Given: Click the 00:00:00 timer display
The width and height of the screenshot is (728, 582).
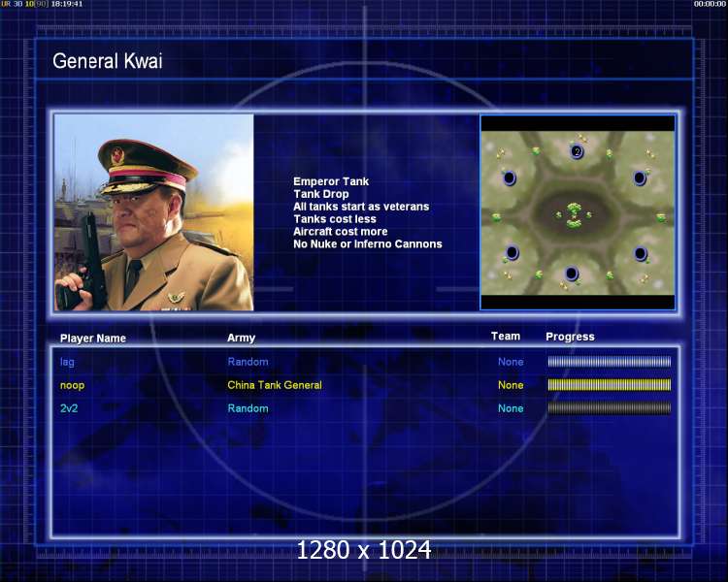Looking at the screenshot, I should coord(710,4).
